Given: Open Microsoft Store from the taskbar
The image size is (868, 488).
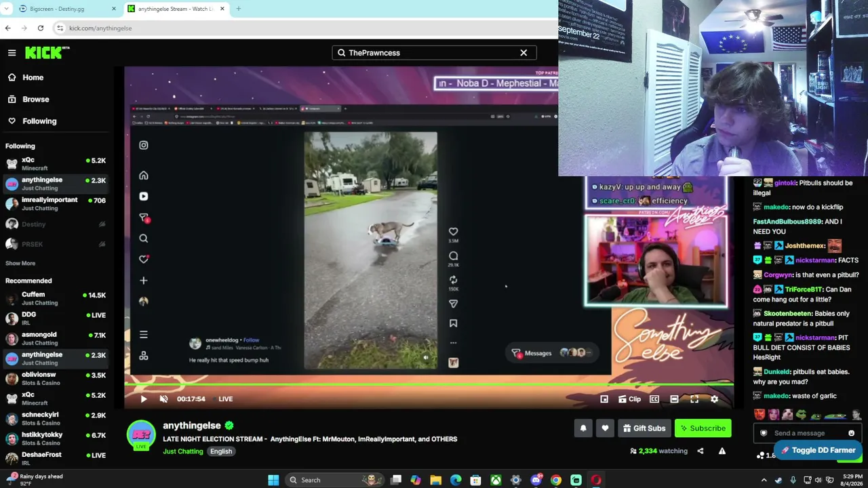Looking at the screenshot, I should (x=476, y=480).
